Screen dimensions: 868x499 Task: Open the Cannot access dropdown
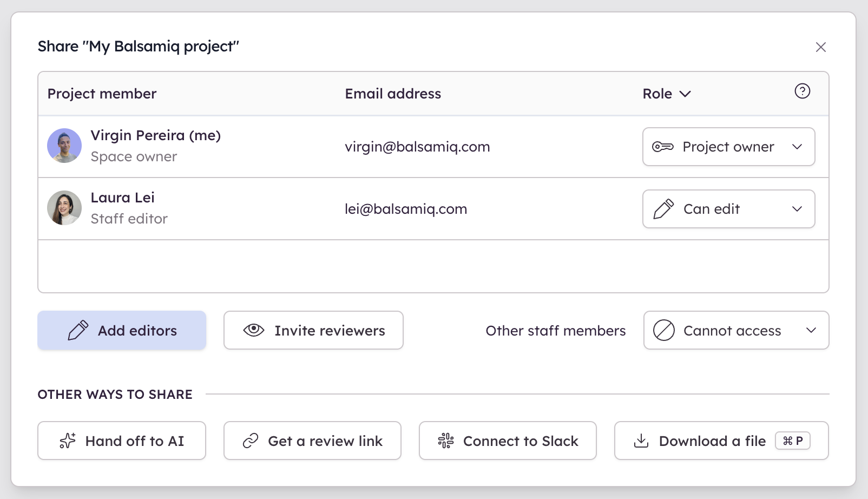pos(736,330)
